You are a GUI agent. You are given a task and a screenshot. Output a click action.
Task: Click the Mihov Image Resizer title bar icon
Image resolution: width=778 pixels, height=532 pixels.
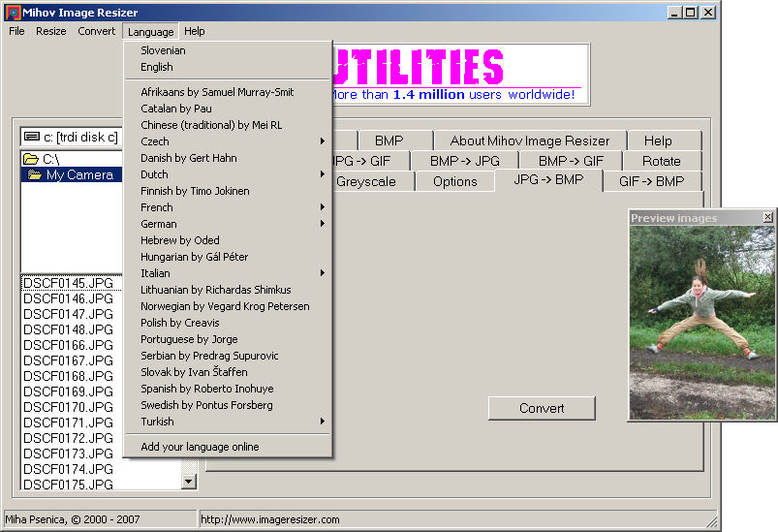point(12,12)
